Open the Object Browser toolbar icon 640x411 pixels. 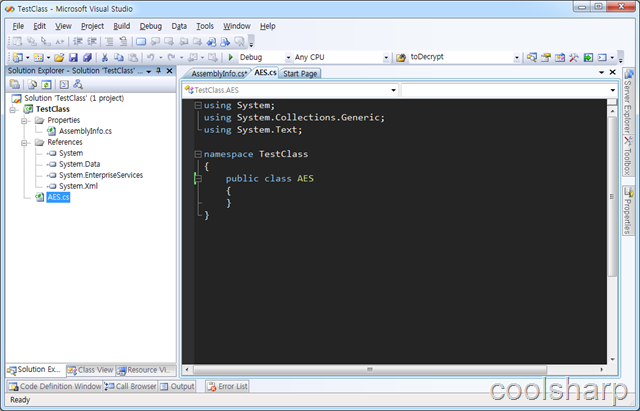pos(560,58)
